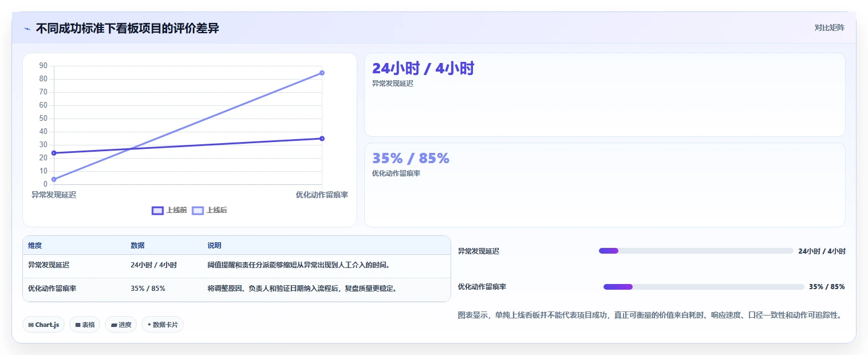Click the summary paragraph starting 图表显示
The height and width of the screenshot is (355, 868).
(x=650, y=315)
